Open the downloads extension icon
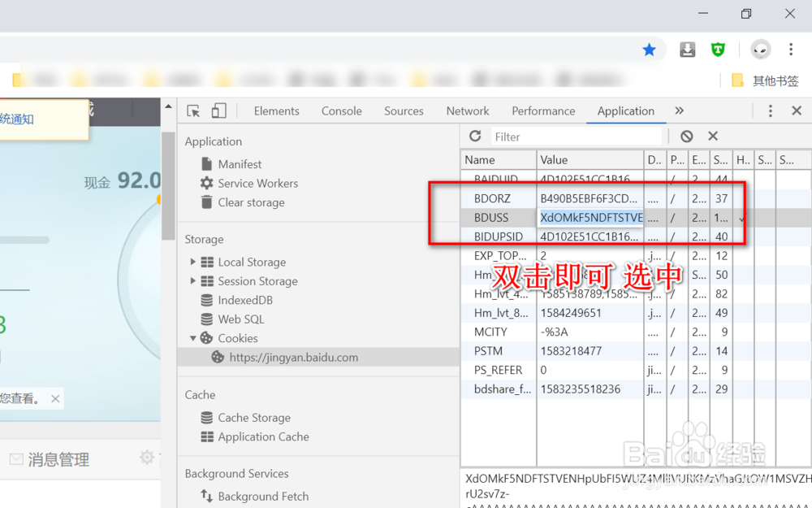 pos(687,50)
